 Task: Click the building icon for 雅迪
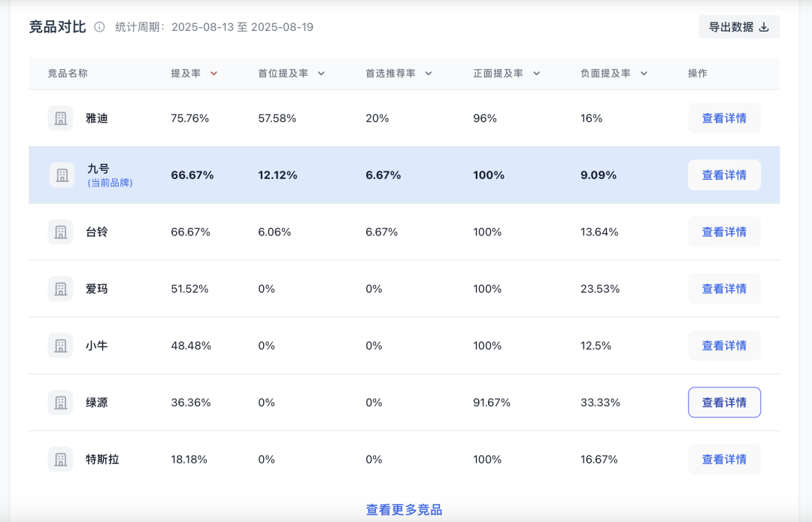click(x=61, y=118)
